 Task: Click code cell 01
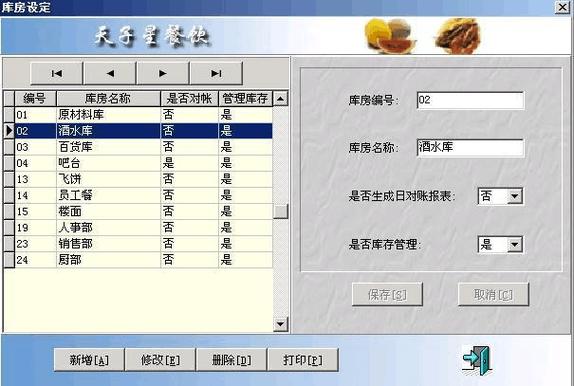(35, 115)
